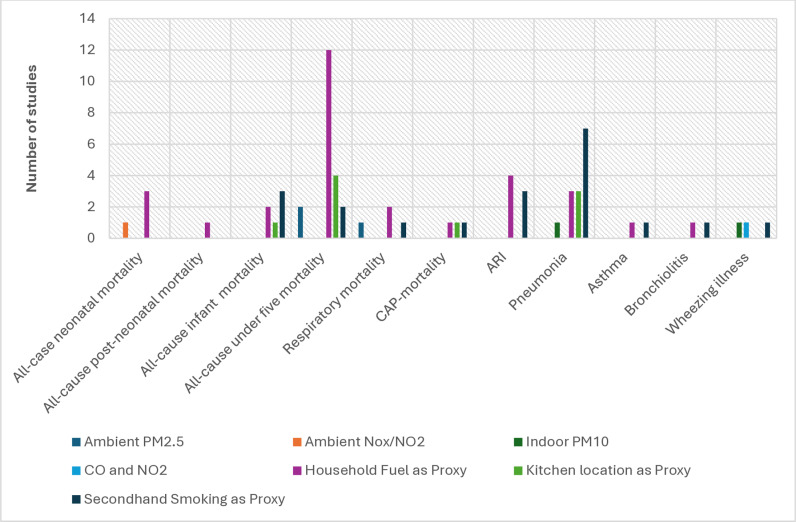Select the 'Ambient Nox/NO2' legend label
796x522 pixels.
click(364, 442)
